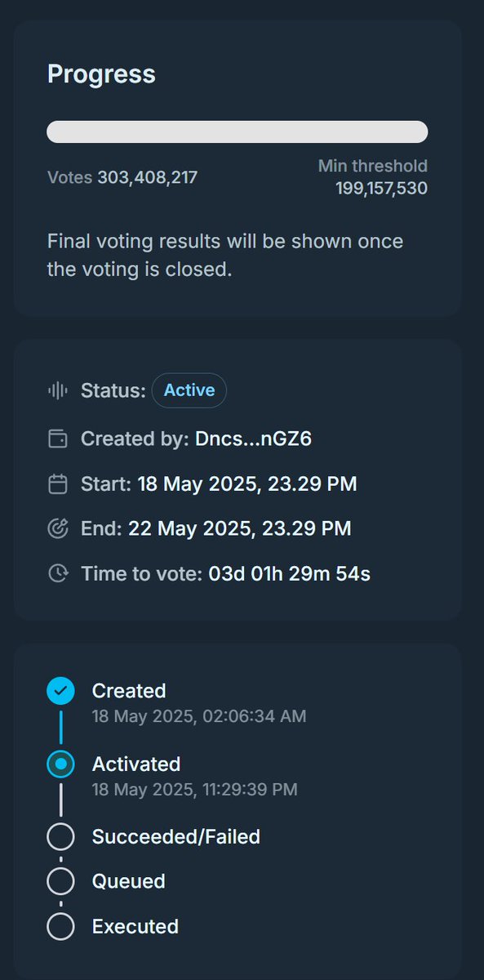Click the target icon next to End
This screenshot has height=980, width=484.
[x=58, y=529]
